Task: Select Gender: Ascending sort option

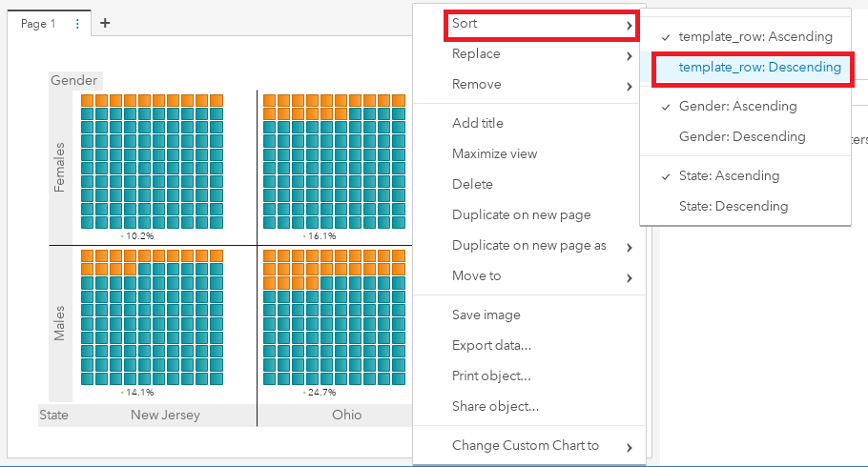Action: [737, 106]
